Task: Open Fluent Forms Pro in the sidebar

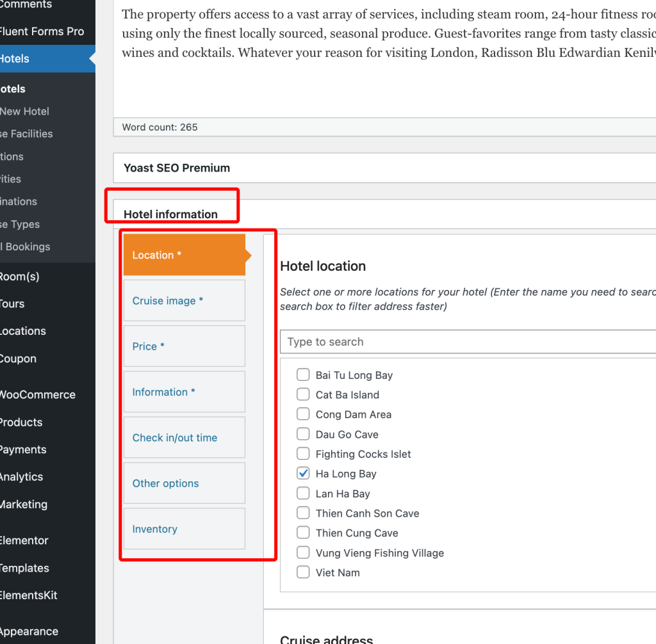Action: tap(42, 31)
